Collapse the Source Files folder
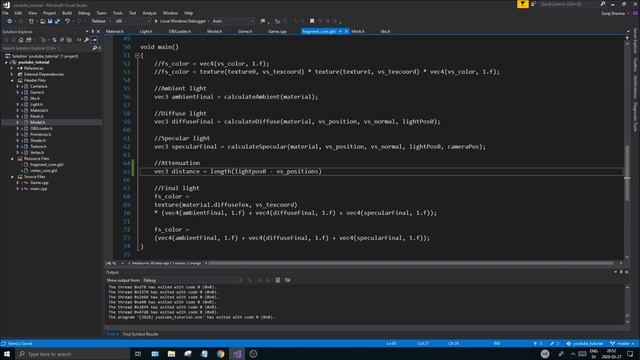Image resolution: width=640 pixels, height=360 pixels. tap(12, 177)
